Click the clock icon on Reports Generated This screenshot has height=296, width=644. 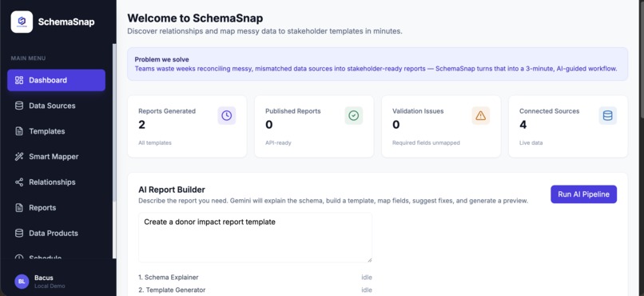(227, 115)
